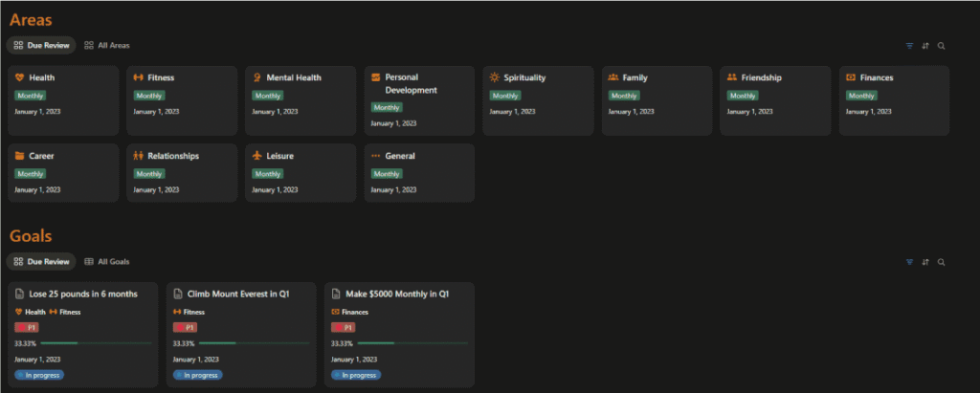
Task: Click the people icon on Friendship card
Action: (732, 77)
